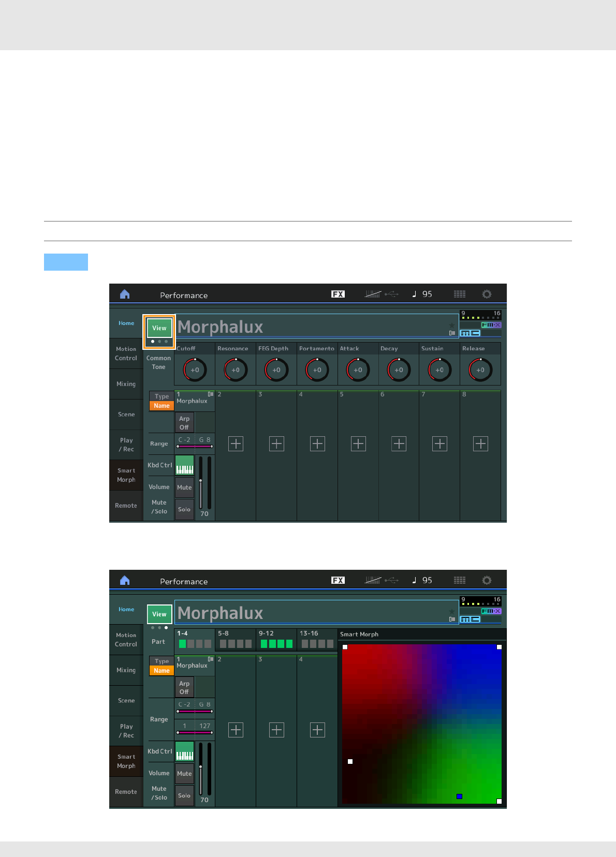Select the Cutoff knob
Image resolution: width=616 pixels, height=857 pixels.
[x=195, y=370]
